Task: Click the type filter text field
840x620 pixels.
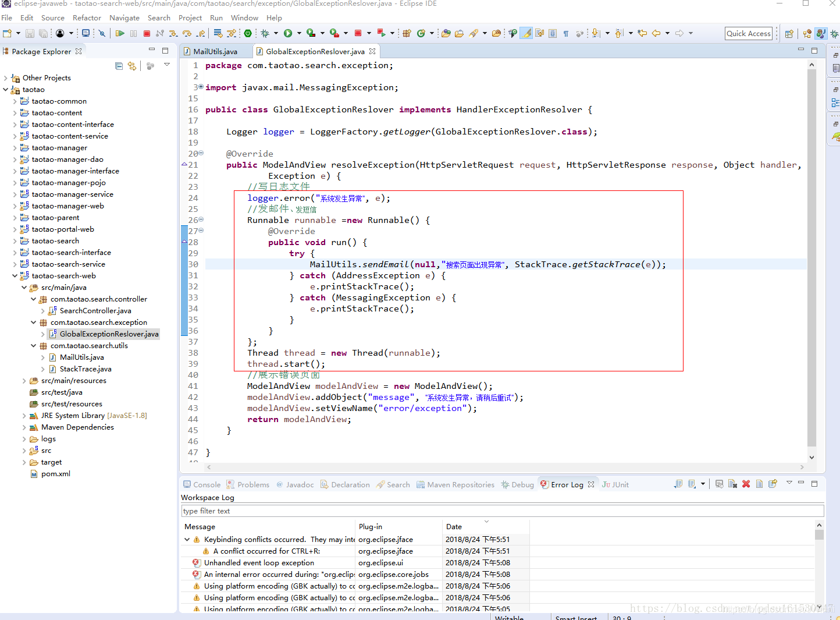Action: [503, 511]
